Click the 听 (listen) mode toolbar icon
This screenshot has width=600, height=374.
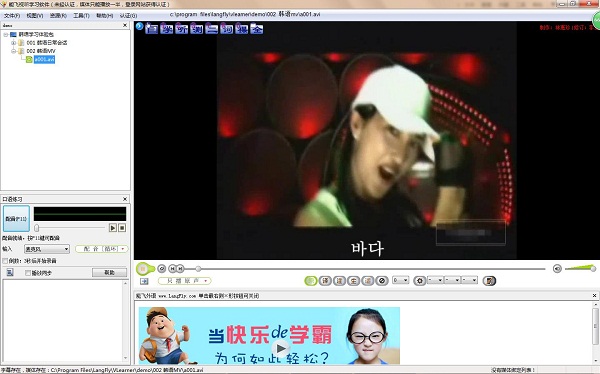(181, 29)
